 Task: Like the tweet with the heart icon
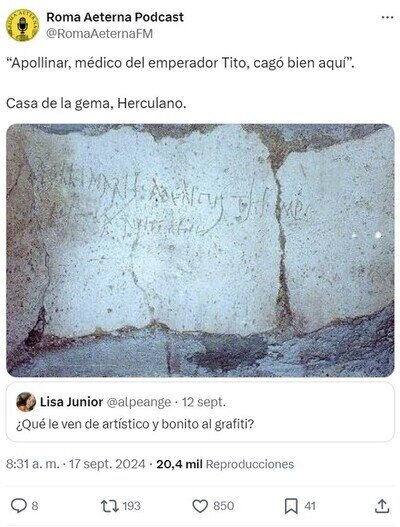(200, 506)
